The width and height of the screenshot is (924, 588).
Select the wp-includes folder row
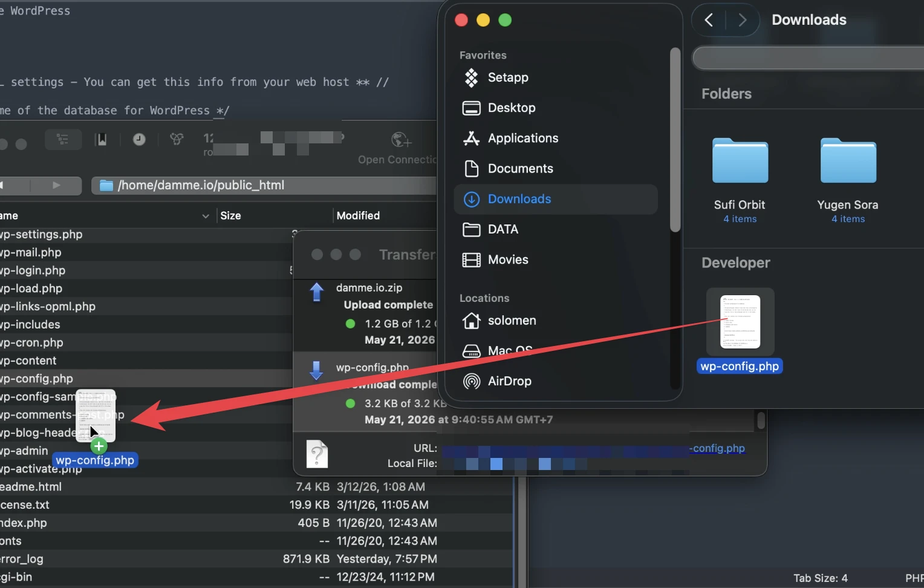click(x=145, y=325)
